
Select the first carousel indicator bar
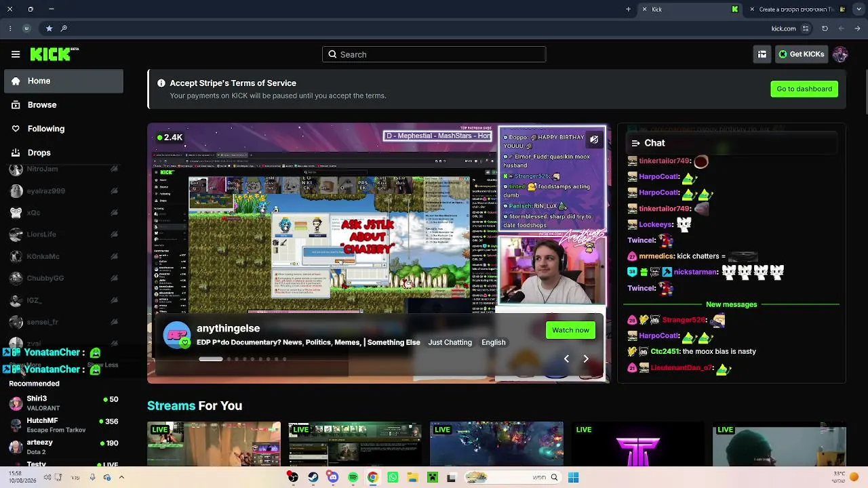211,359
